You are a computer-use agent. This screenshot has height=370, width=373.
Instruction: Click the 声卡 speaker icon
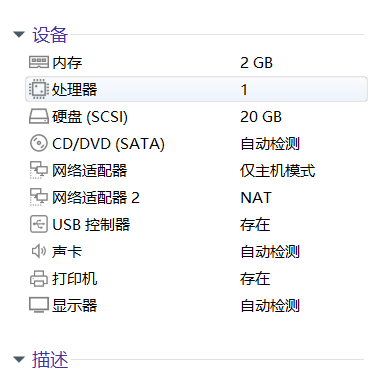pos(39,251)
